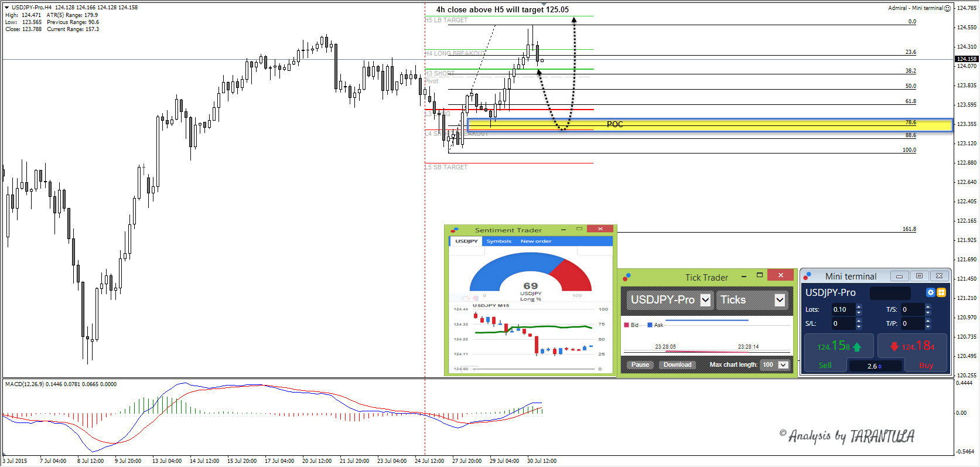Click the Mini terminal logo icon
Viewport: 980px width, 467px height.
coord(807,276)
